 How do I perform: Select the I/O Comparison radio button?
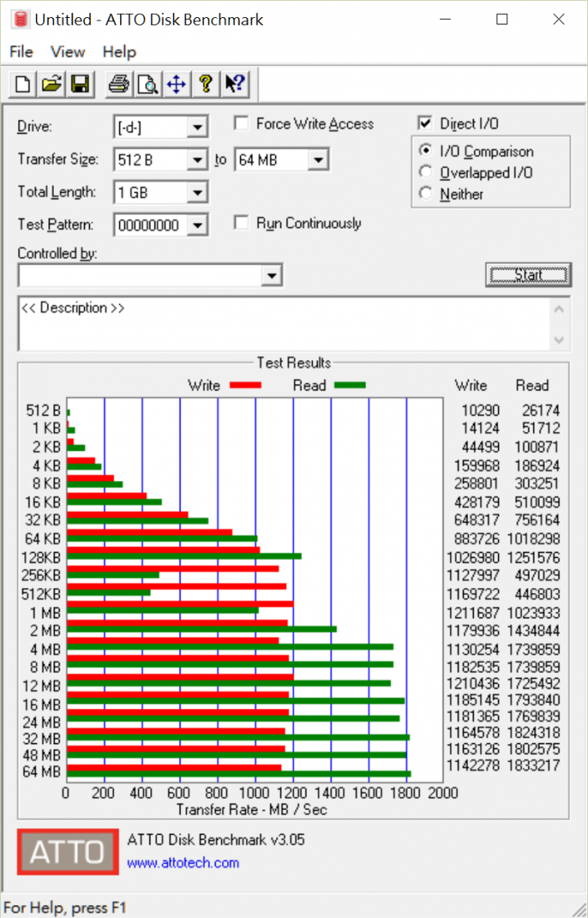coord(425,151)
